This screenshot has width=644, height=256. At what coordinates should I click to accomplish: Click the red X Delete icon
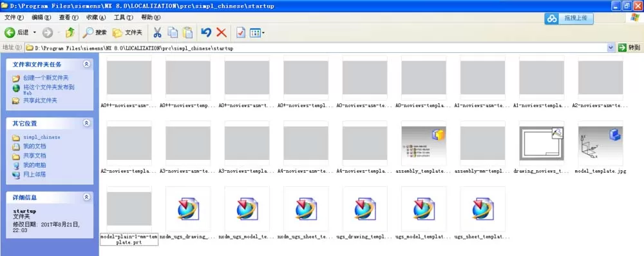click(x=222, y=32)
